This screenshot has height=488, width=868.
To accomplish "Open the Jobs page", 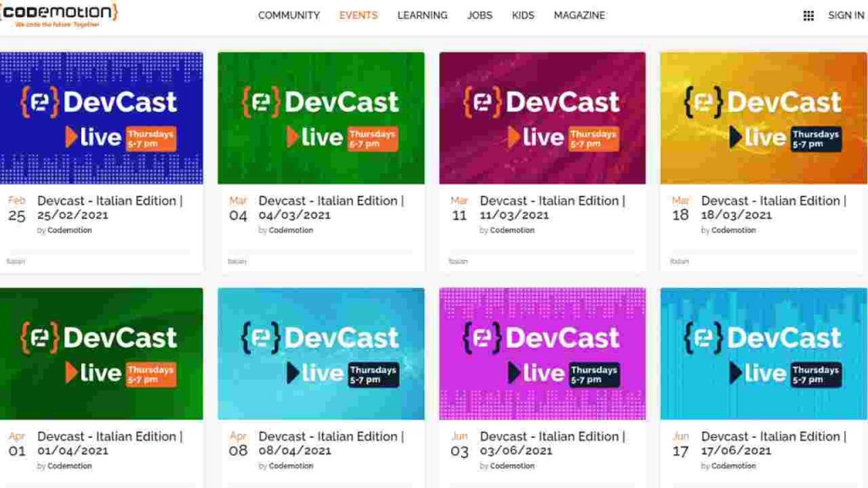I will (479, 15).
